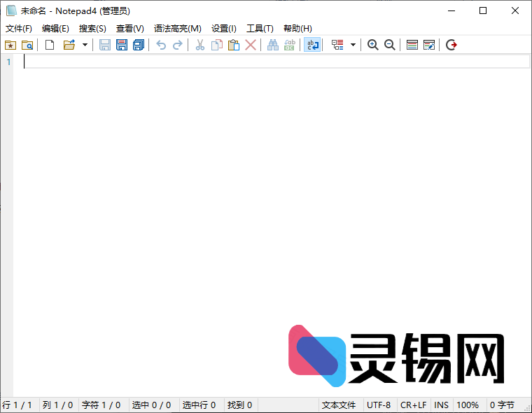Click the Save Copy icon
The width and height of the screenshot is (532, 413).
[139, 45]
